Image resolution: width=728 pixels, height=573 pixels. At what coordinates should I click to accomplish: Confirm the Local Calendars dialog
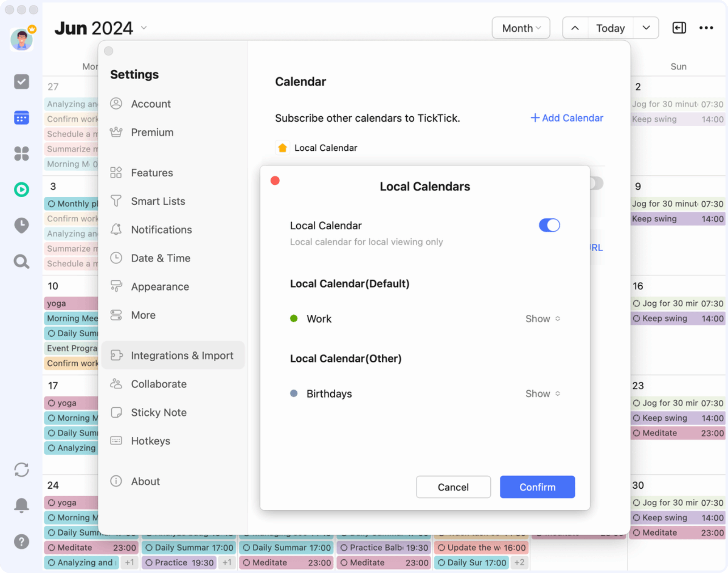[537, 487]
